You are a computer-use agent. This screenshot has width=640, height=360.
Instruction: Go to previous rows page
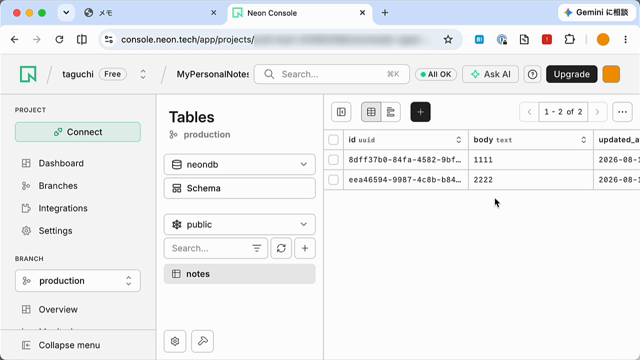529,112
